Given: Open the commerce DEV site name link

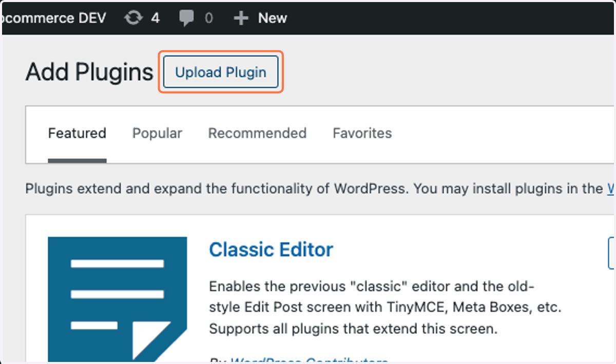Looking at the screenshot, I should click(x=53, y=18).
